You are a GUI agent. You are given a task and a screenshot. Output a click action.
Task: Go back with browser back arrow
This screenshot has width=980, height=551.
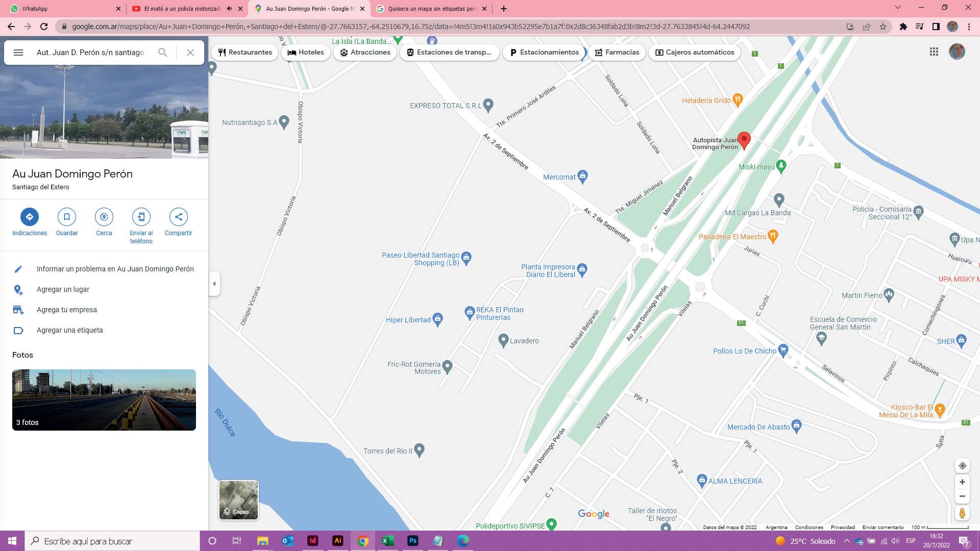click(11, 27)
